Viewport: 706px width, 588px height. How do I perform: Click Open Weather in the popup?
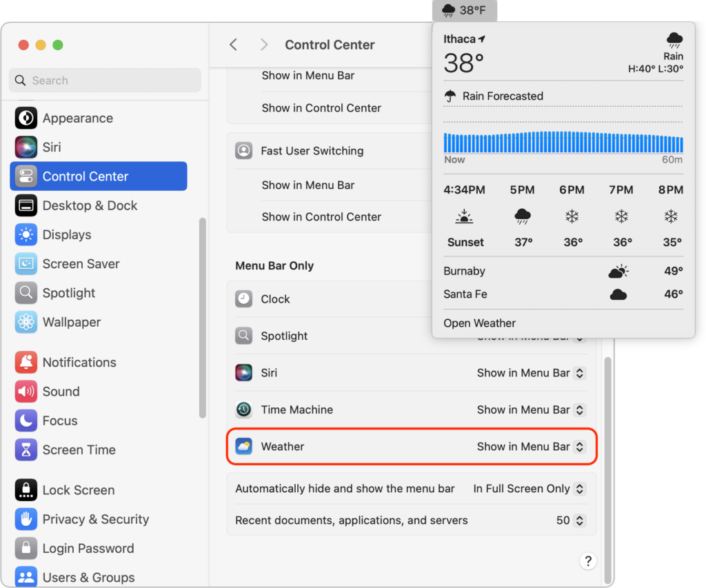[480, 323]
